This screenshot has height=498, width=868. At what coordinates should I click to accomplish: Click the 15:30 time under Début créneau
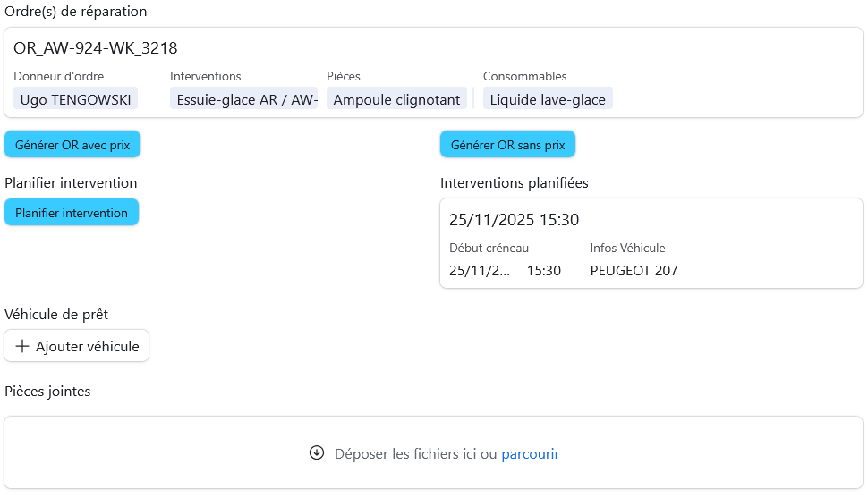point(544,271)
